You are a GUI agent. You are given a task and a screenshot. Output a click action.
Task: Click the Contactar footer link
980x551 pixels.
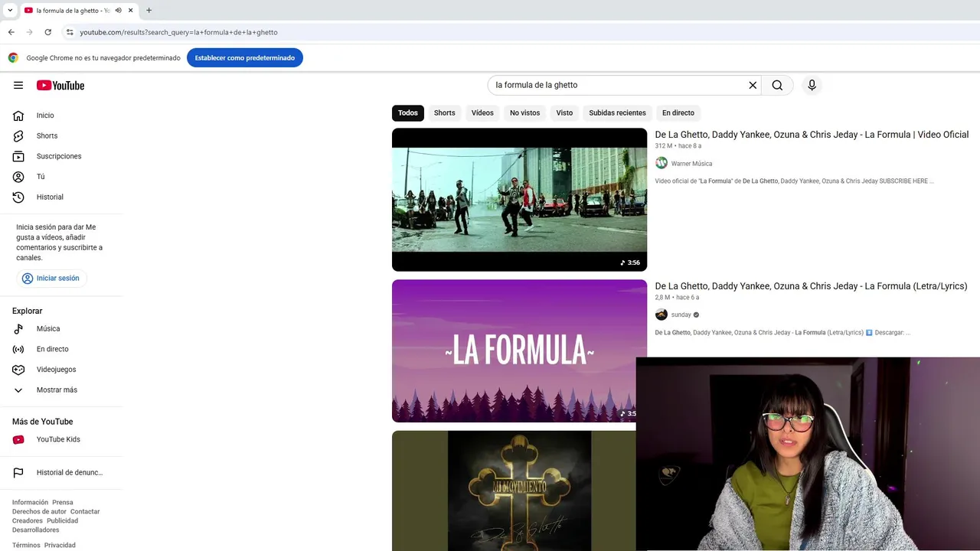85,512
